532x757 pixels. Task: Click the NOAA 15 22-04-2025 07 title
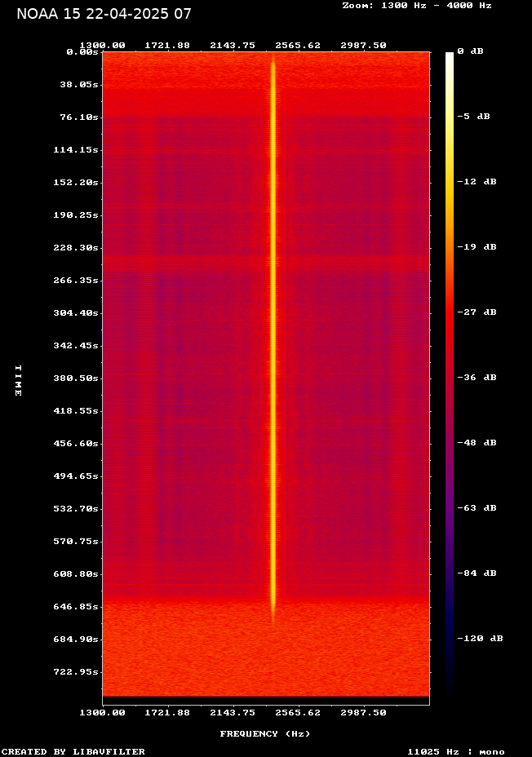[104, 14]
